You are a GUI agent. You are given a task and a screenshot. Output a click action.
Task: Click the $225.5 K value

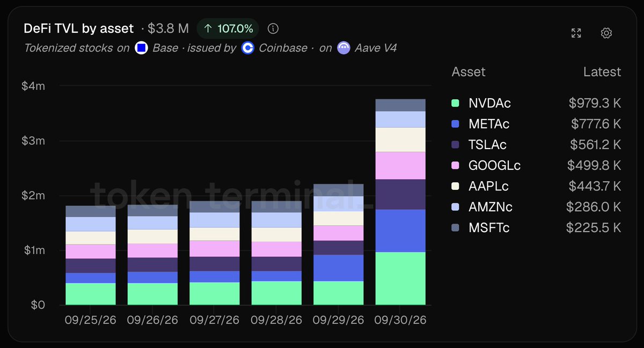point(594,228)
